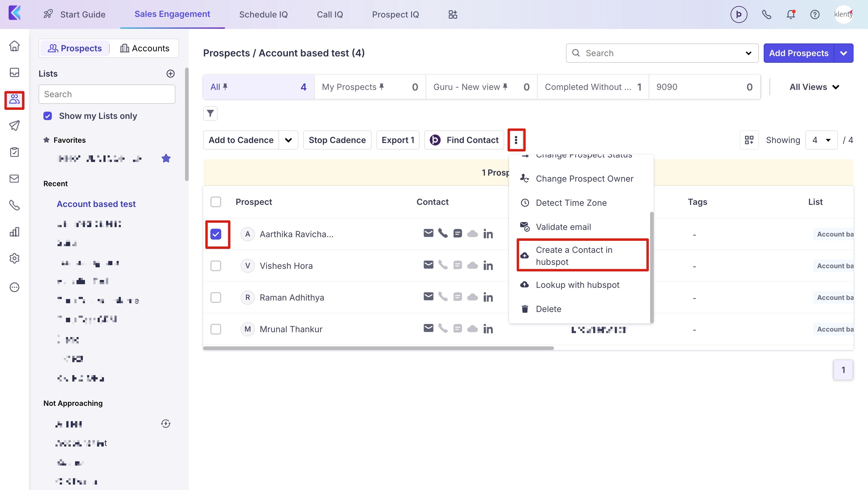Click the add new list plus icon
The width and height of the screenshot is (868, 490).
171,74
